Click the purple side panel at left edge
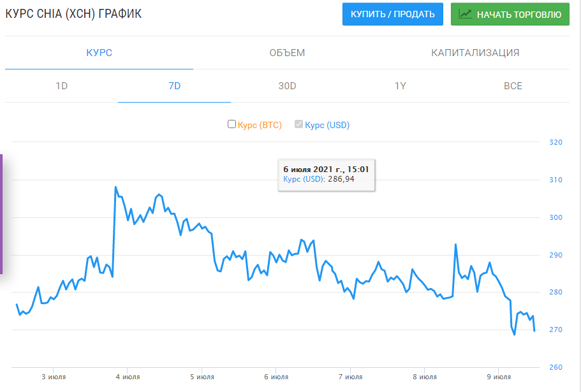This screenshot has width=581, height=392. [1, 214]
